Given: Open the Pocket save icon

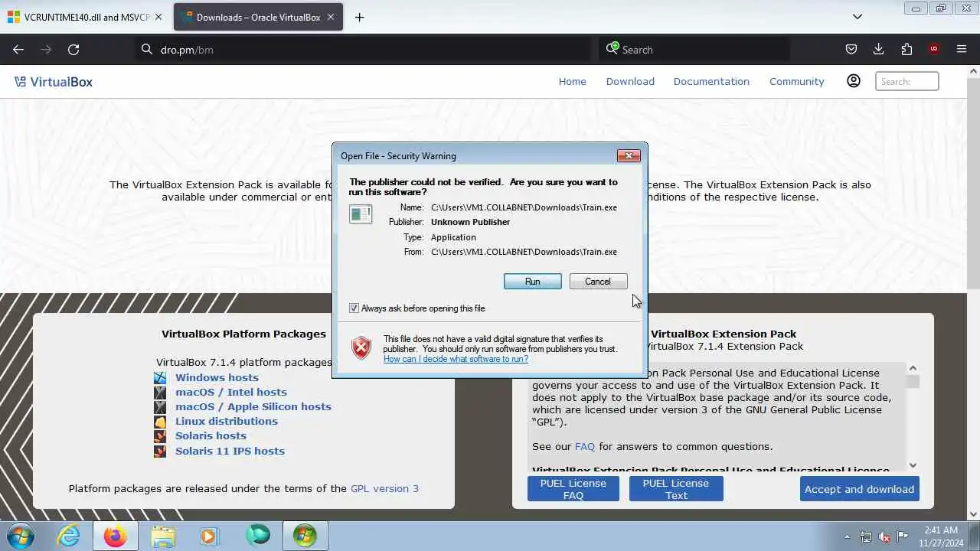Looking at the screenshot, I should tap(851, 49).
